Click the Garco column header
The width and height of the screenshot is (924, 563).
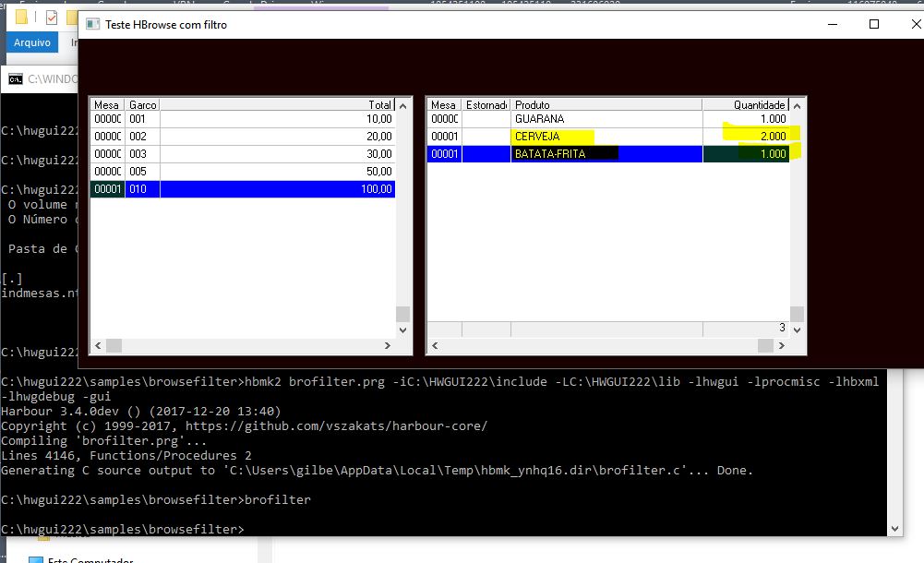142,105
